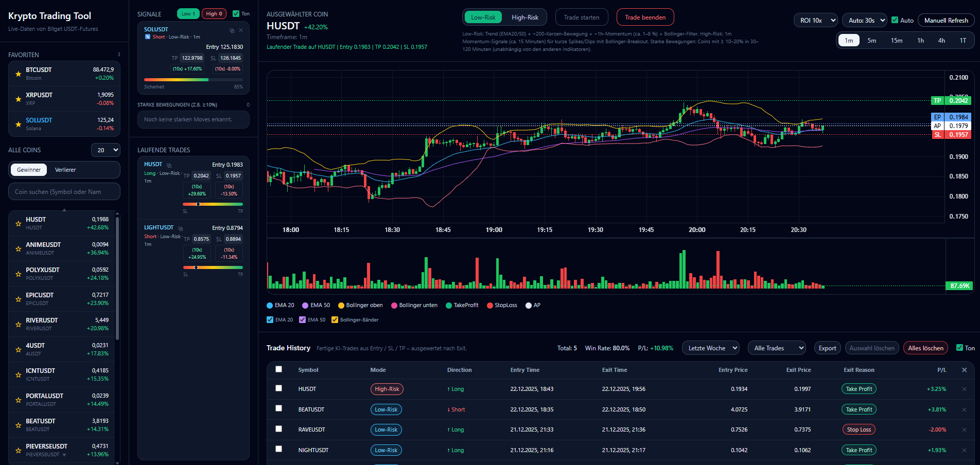Switch to the Verlierer tab
Screen dimensions: 980x465
[x=65, y=170]
